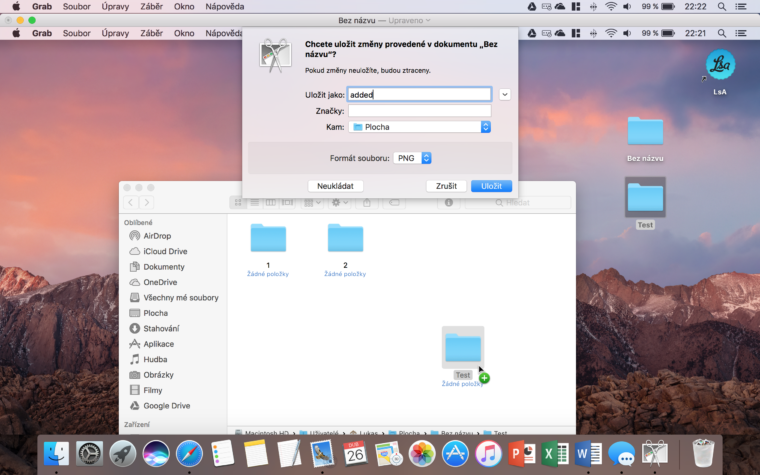The height and width of the screenshot is (475, 760).
Task: Open Mail eagle stamp icon in Dock
Action: (322, 454)
